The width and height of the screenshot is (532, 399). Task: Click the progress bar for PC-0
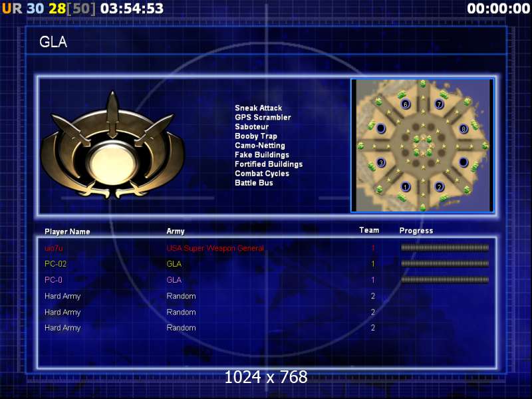coord(445,279)
